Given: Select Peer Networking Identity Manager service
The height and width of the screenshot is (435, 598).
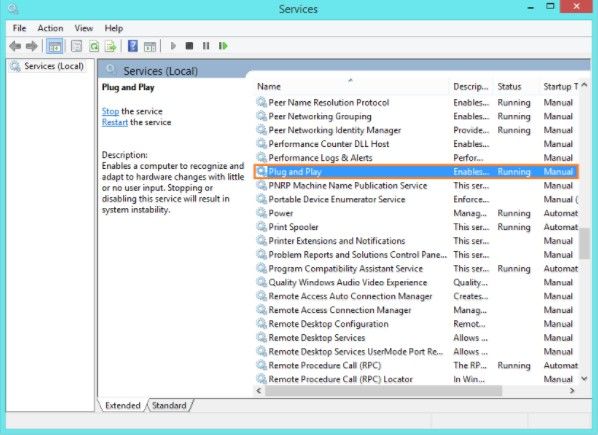Looking at the screenshot, I should click(335, 130).
